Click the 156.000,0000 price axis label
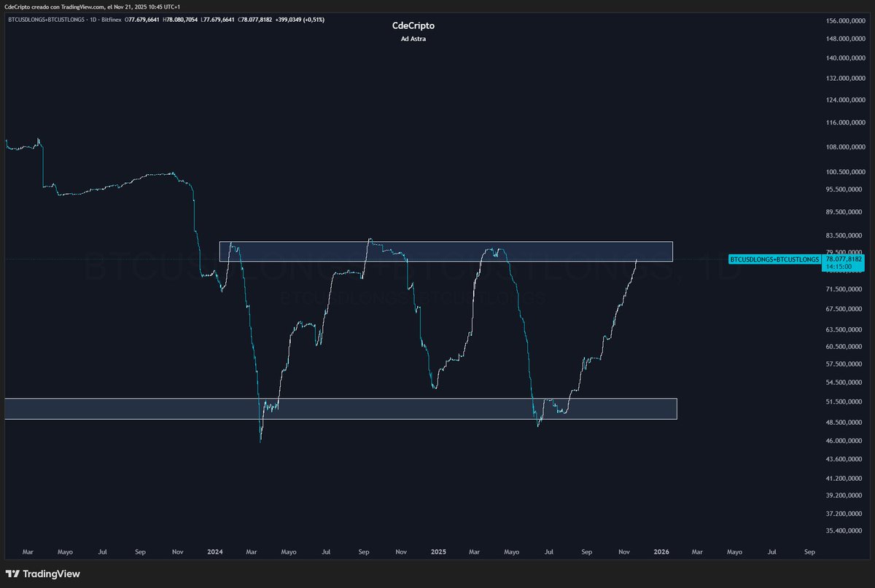 (846, 21)
